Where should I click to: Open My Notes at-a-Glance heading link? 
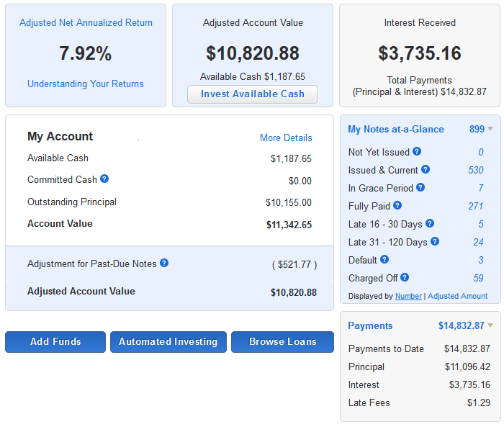[396, 129]
